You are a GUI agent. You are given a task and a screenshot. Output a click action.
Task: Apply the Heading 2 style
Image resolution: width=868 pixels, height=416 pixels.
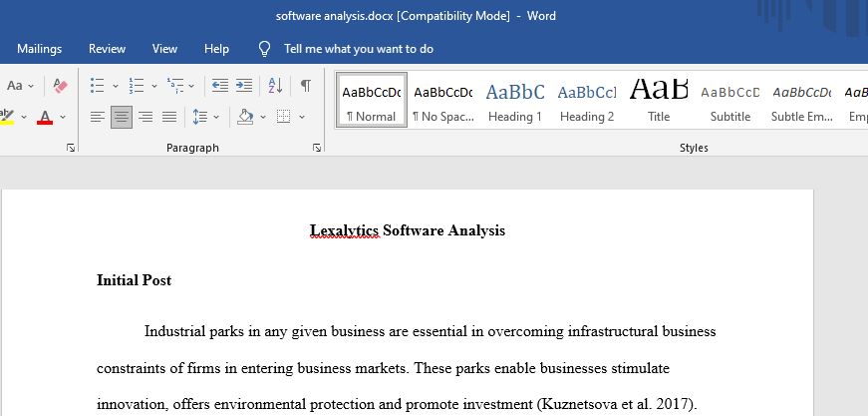(587, 101)
